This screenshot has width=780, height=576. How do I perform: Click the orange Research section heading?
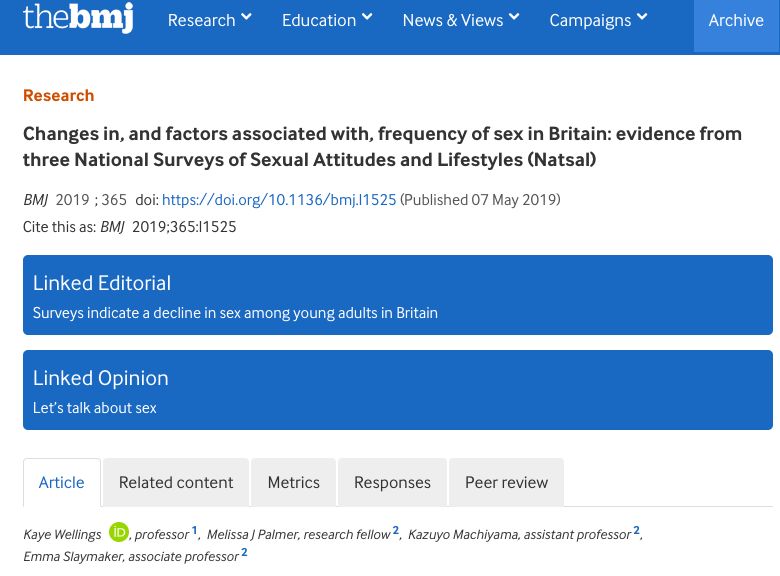(x=58, y=95)
